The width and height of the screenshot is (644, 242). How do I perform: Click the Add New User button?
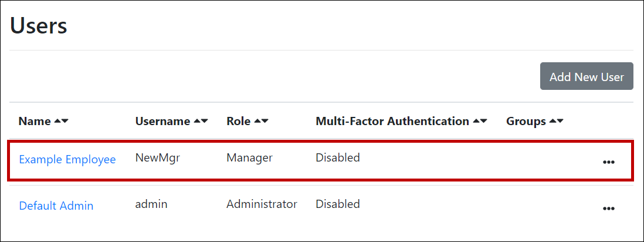(x=587, y=76)
